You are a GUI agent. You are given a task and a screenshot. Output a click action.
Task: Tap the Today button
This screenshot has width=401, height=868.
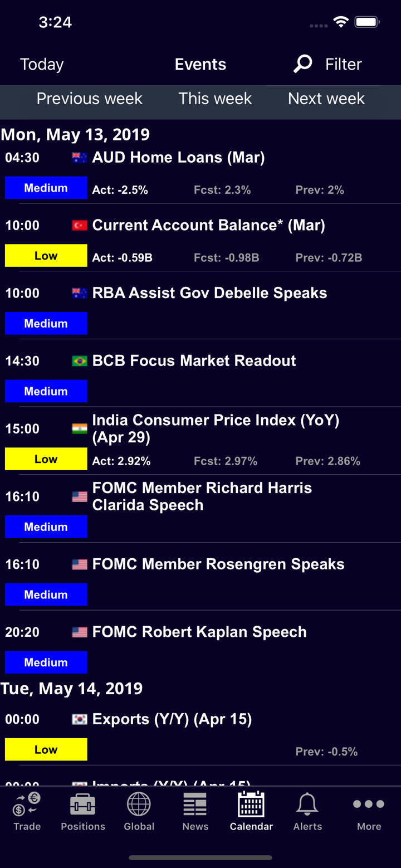[x=42, y=64]
